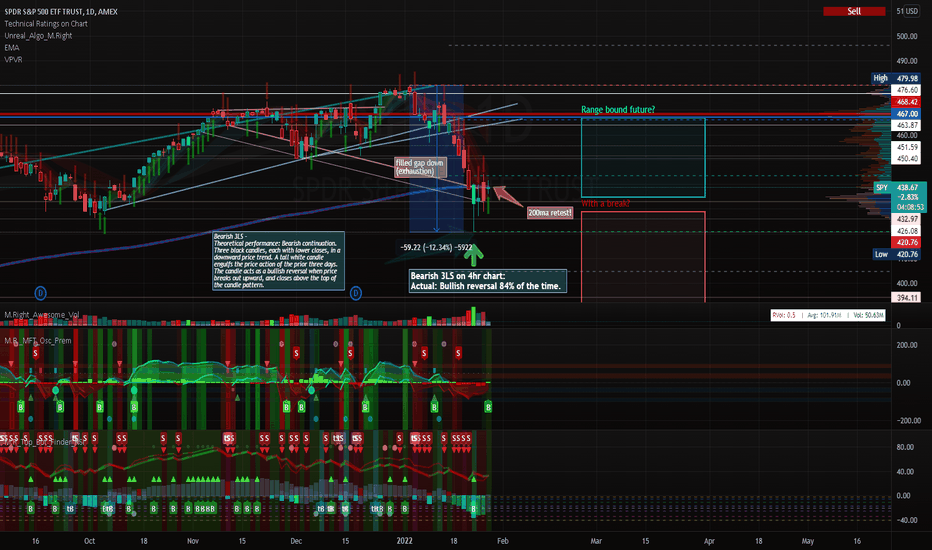932x550 pixels.
Task: Select the teal range-bound rectangle drawing
Action: tap(643, 158)
